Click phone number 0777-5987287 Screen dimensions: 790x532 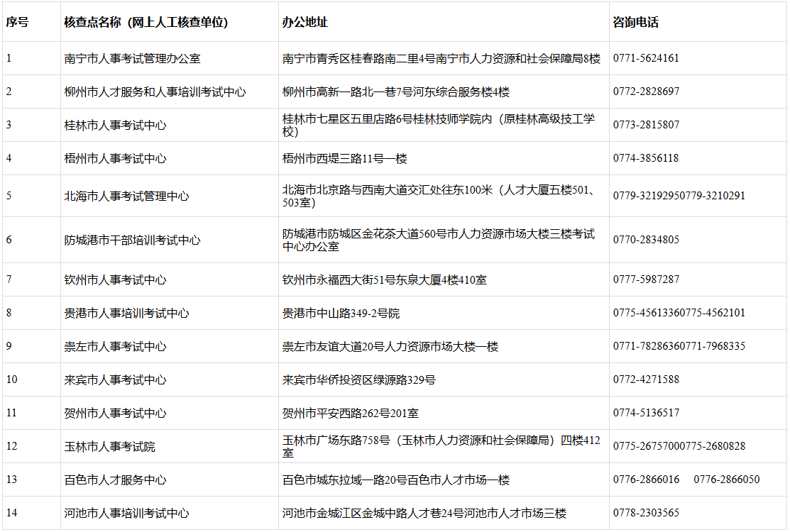(646, 279)
